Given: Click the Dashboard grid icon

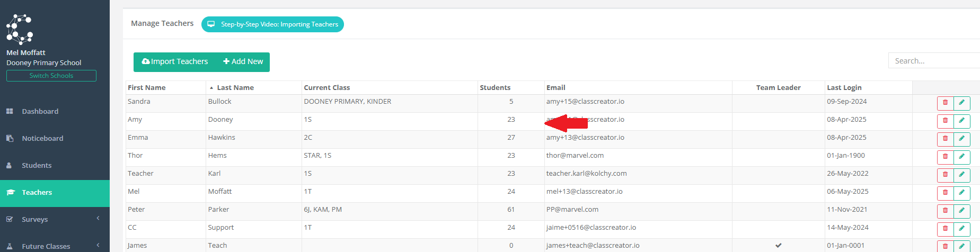Looking at the screenshot, I should (10, 111).
